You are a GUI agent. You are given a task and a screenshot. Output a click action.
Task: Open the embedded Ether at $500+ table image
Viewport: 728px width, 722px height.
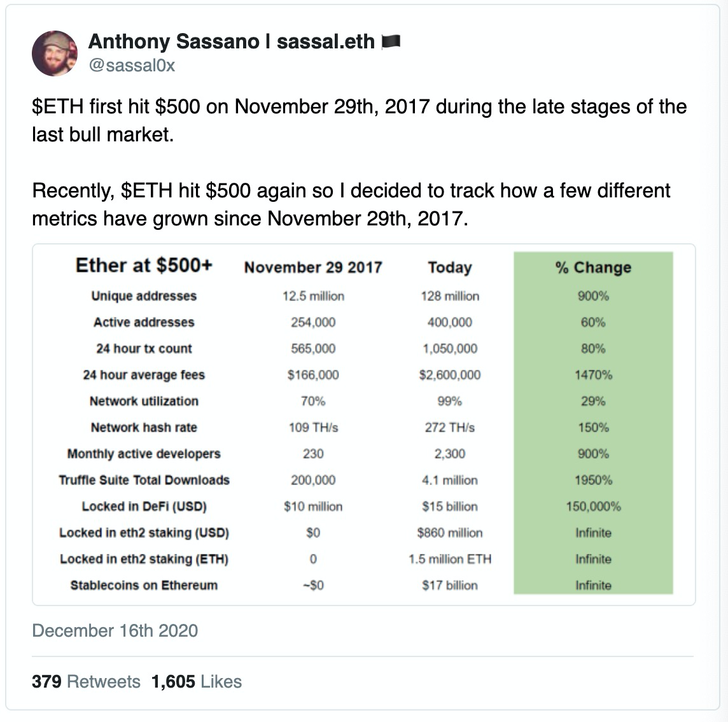pos(363,425)
